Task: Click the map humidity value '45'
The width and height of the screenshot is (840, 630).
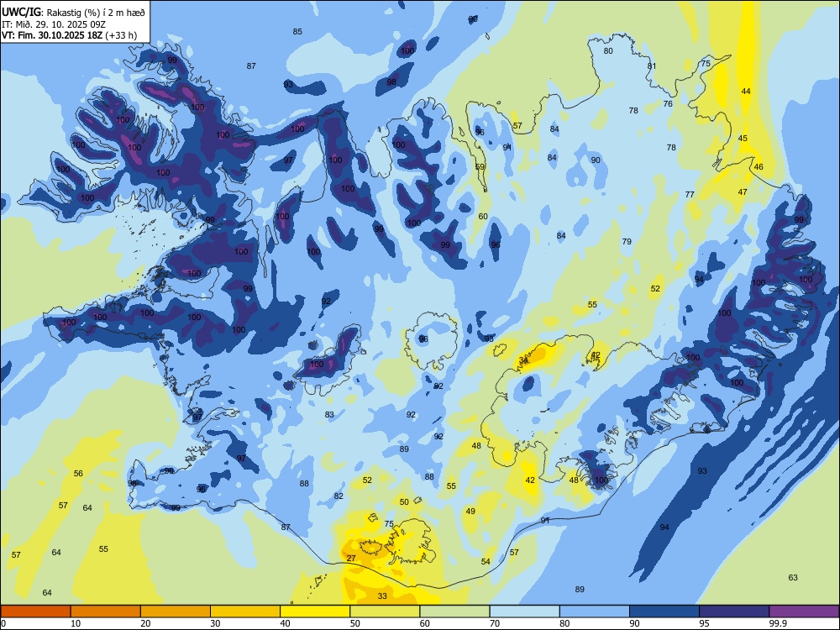Action: (x=743, y=139)
